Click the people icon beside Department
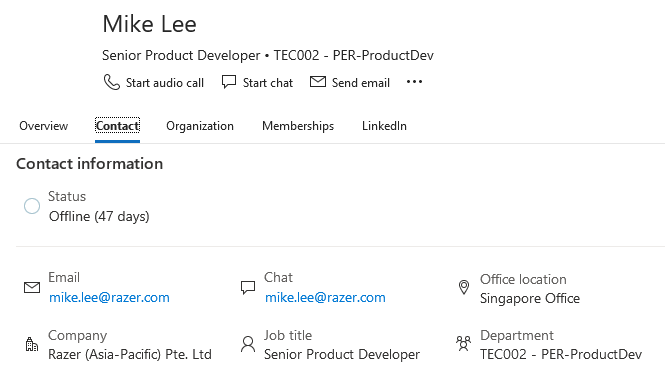Screen dimensions: 665x392 coord(464,344)
